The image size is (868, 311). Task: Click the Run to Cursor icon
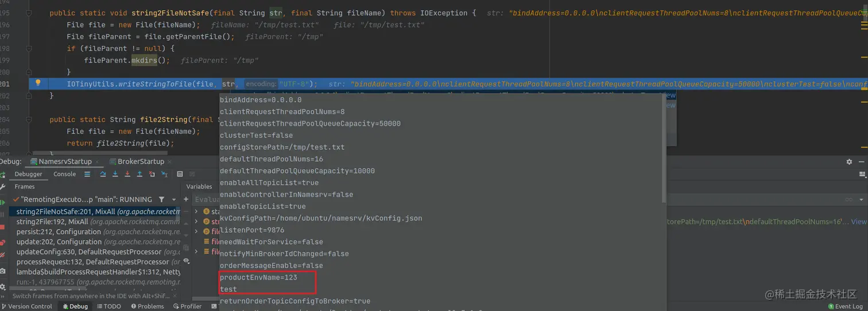[x=163, y=174]
